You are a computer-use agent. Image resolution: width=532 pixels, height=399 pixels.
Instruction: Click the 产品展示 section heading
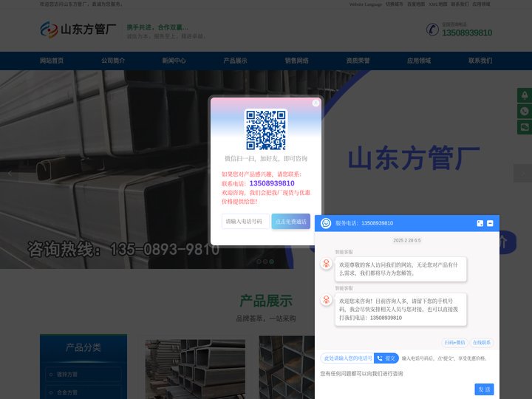pyautogui.click(x=266, y=301)
